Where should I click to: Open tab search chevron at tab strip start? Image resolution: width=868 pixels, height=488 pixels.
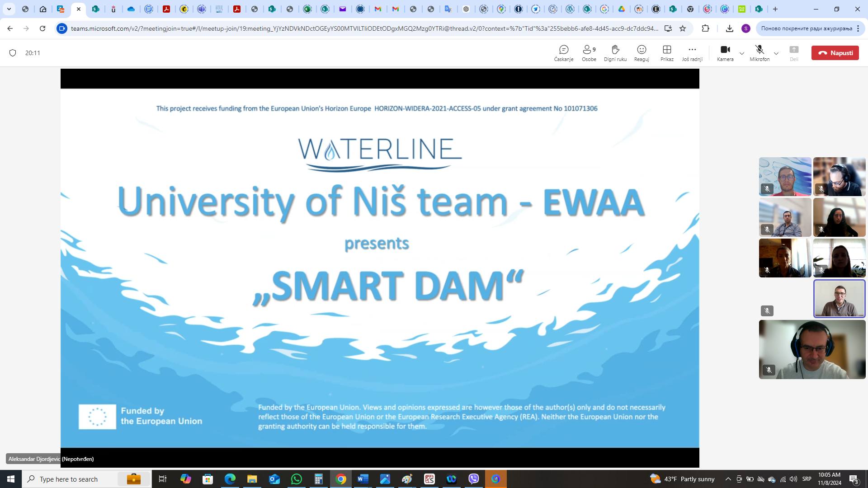(x=9, y=9)
